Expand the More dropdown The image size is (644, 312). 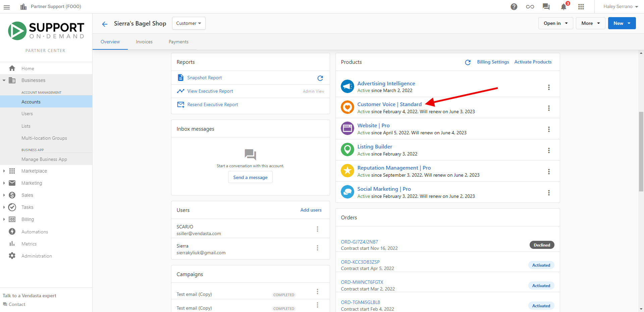(590, 23)
